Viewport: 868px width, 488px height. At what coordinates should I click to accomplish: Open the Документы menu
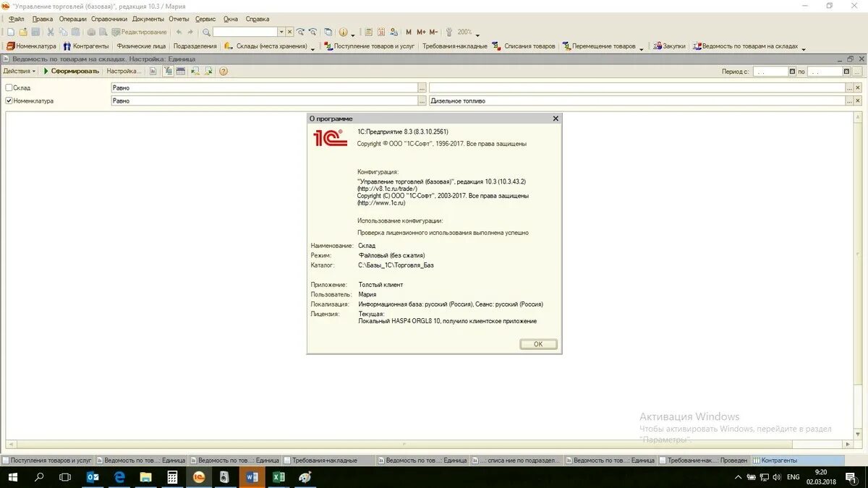tap(148, 19)
